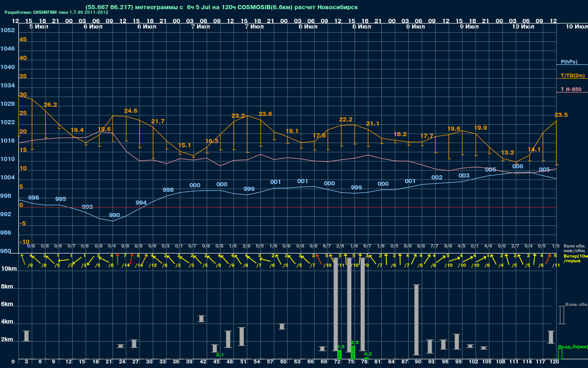Click the 2.5 precipitation amount label
The width and height of the screenshot is (588, 368).
click(x=355, y=343)
